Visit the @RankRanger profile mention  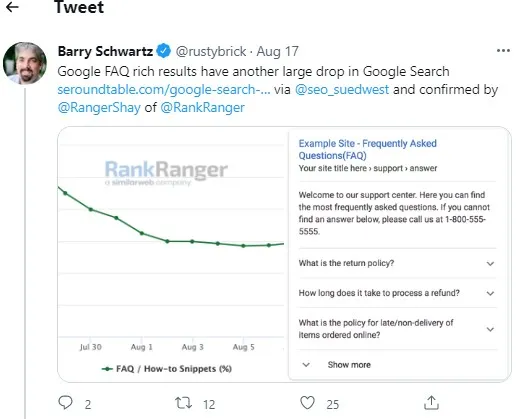(x=202, y=108)
